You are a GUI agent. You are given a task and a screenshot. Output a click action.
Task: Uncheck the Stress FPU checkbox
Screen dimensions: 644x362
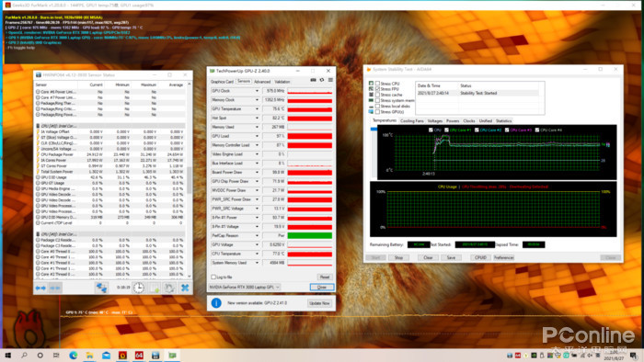coord(377,89)
